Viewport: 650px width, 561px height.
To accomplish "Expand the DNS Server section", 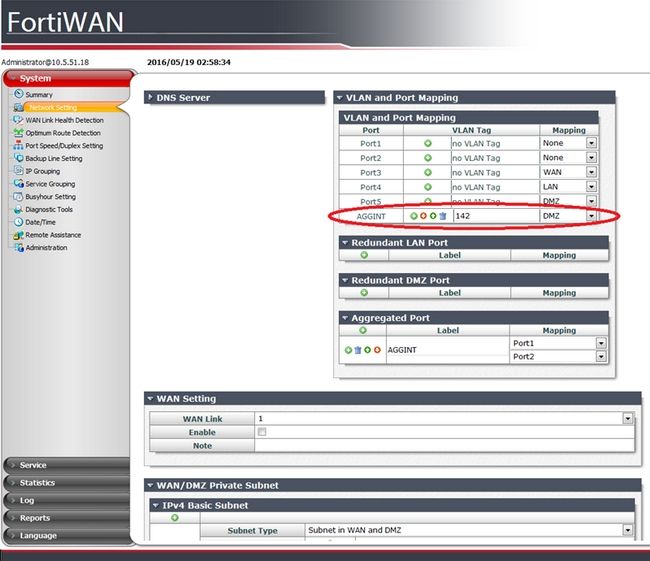I will tap(150, 97).
